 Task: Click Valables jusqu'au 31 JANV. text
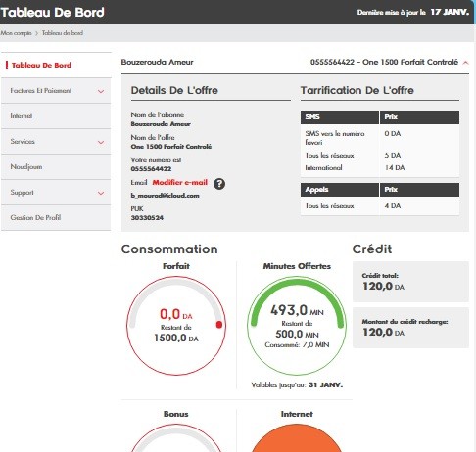point(297,385)
